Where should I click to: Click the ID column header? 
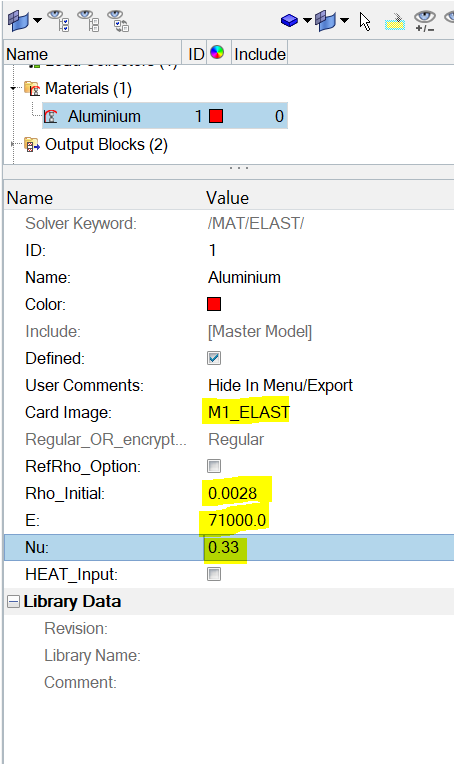tap(196, 54)
